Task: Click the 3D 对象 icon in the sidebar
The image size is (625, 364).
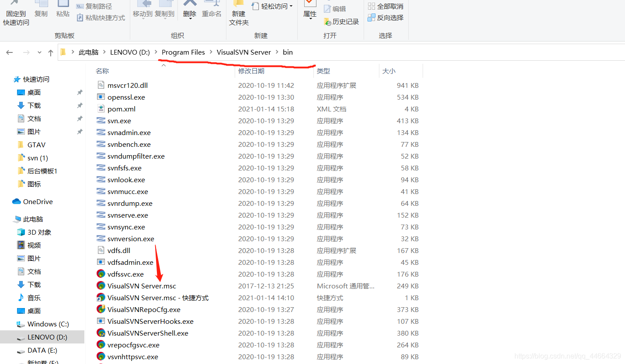Action: point(21,232)
